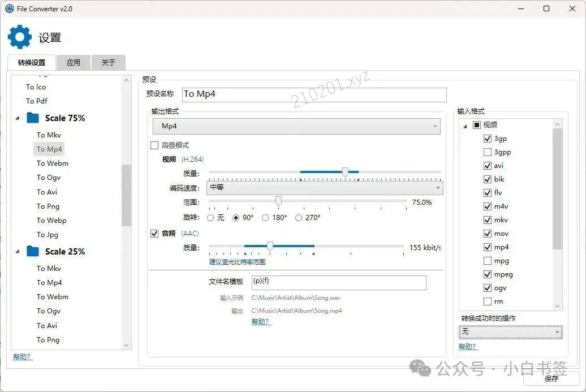Check the rm input format
Image resolution: width=586 pixels, height=392 pixels.
pos(488,301)
